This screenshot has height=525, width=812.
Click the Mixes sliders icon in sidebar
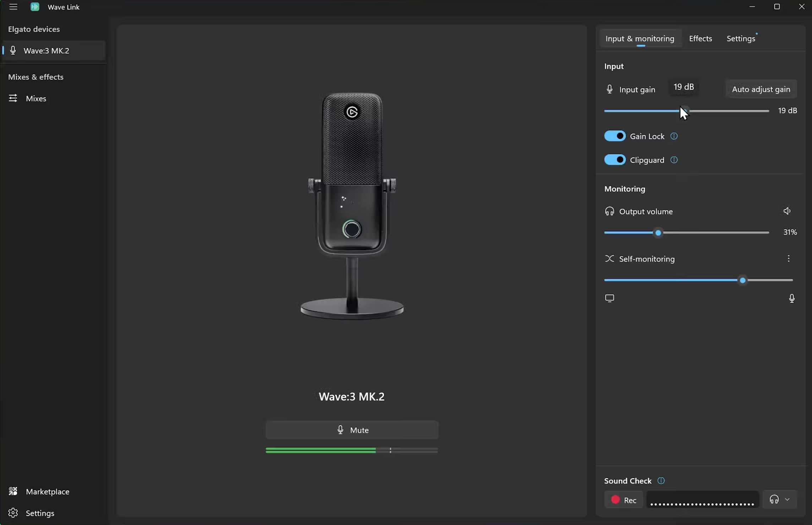13,98
